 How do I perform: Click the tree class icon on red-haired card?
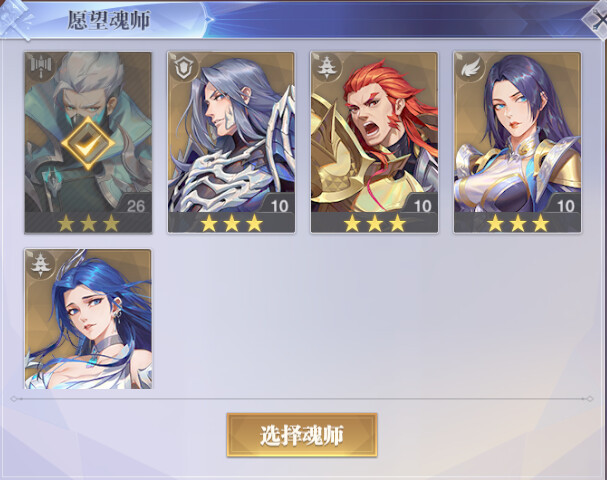[x=326, y=67]
